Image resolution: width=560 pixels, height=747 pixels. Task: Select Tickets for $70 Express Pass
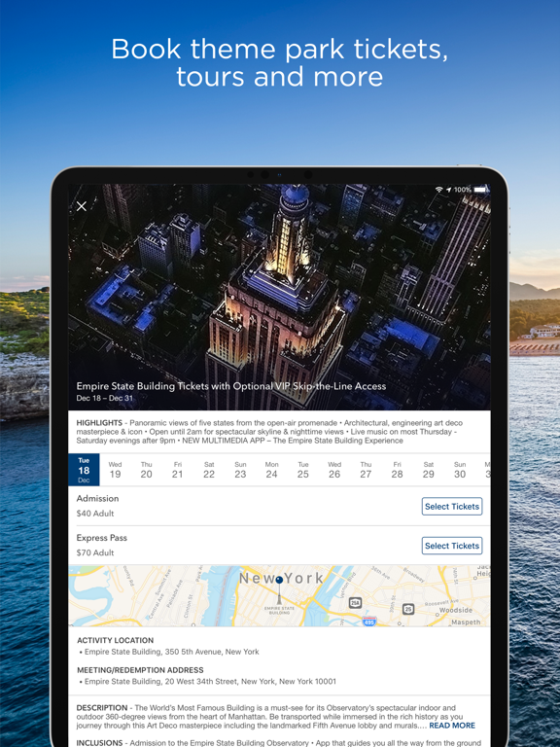tap(452, 546)
